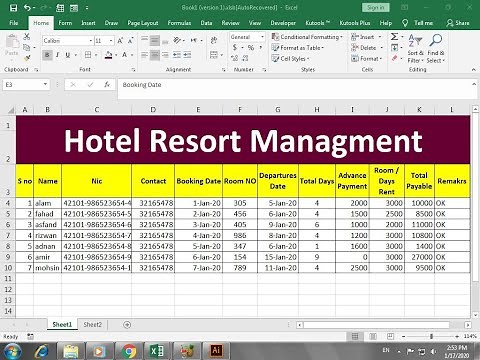Expand the formula bar with its chevron
Screen dimensions: 480x360
pyautogui.click(x=474, y=84)
